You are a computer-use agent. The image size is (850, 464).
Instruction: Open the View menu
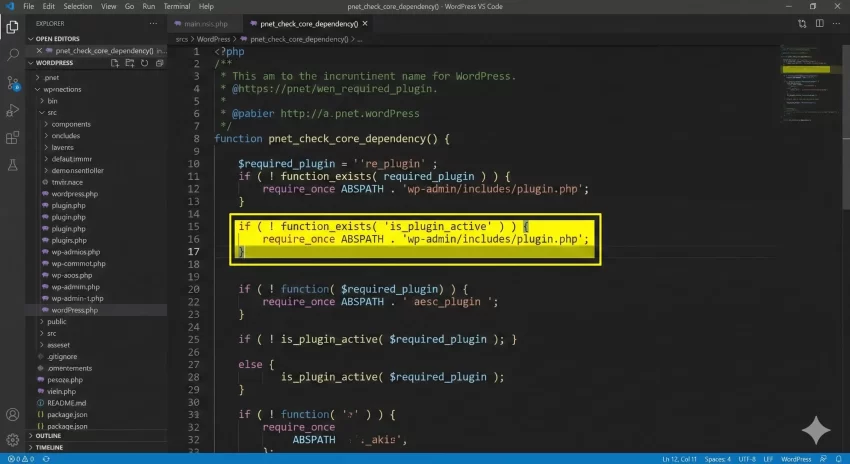click(108, 7)
